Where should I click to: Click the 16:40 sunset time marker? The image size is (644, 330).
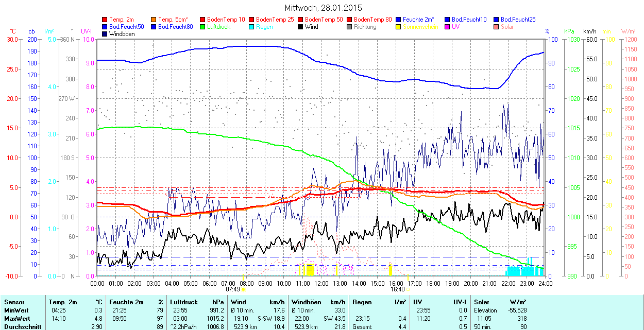point(397,289)
